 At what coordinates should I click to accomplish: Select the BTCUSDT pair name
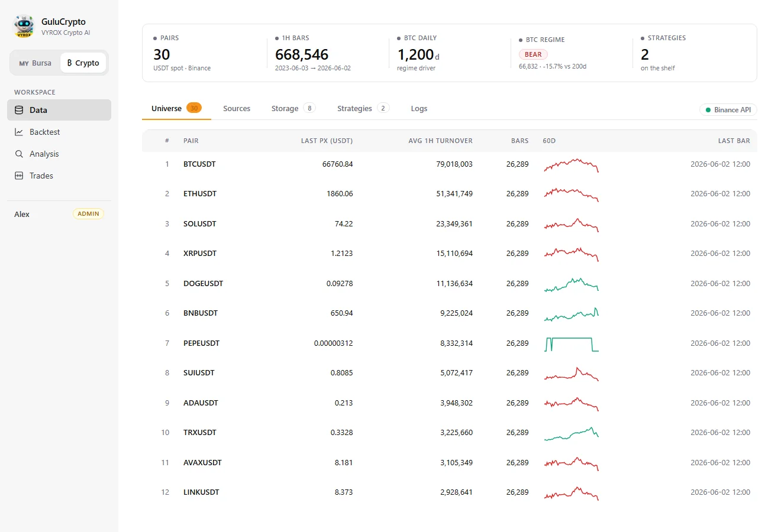click(x=199, y=164)
